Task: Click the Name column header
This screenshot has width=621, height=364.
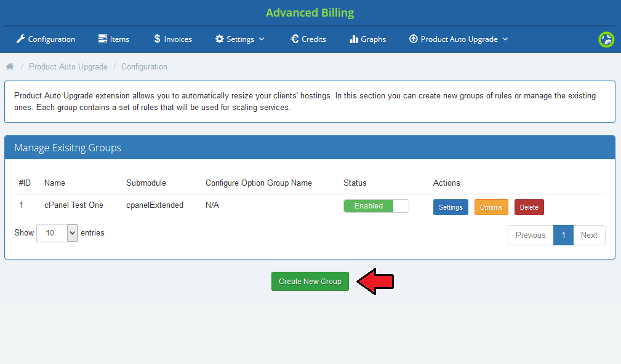Action: (x=55, y=183)
